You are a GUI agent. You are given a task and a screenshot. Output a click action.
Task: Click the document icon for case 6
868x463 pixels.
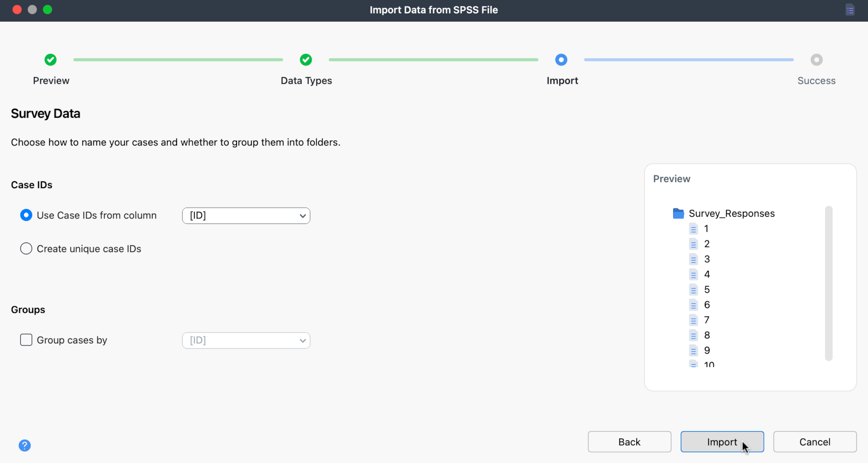point(694,304)
